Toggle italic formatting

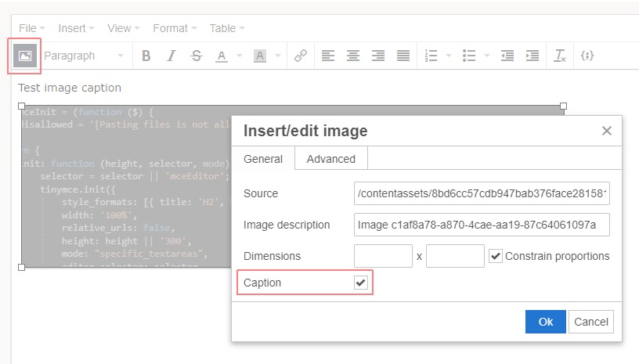171,56
